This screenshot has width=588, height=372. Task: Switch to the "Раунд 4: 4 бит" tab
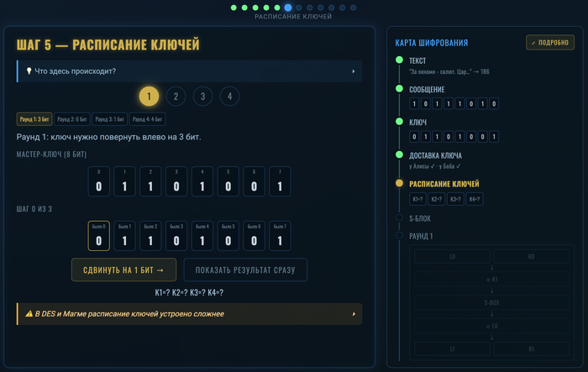click(147, 119)
